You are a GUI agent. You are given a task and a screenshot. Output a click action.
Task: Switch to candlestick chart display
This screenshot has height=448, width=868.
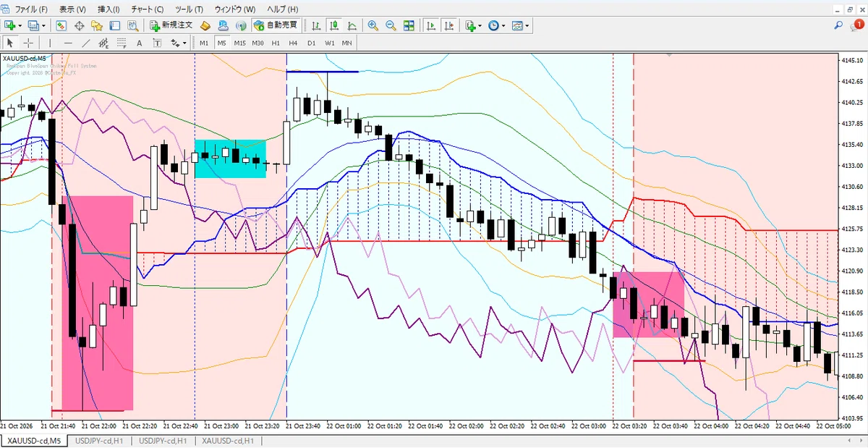tap(334, 25)
